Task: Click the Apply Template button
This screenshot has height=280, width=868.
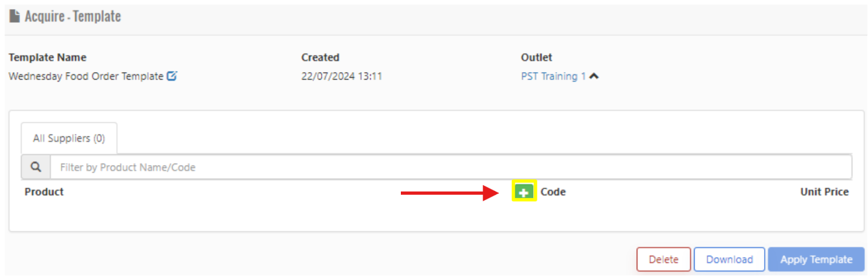Action: [x=816, y=259]
